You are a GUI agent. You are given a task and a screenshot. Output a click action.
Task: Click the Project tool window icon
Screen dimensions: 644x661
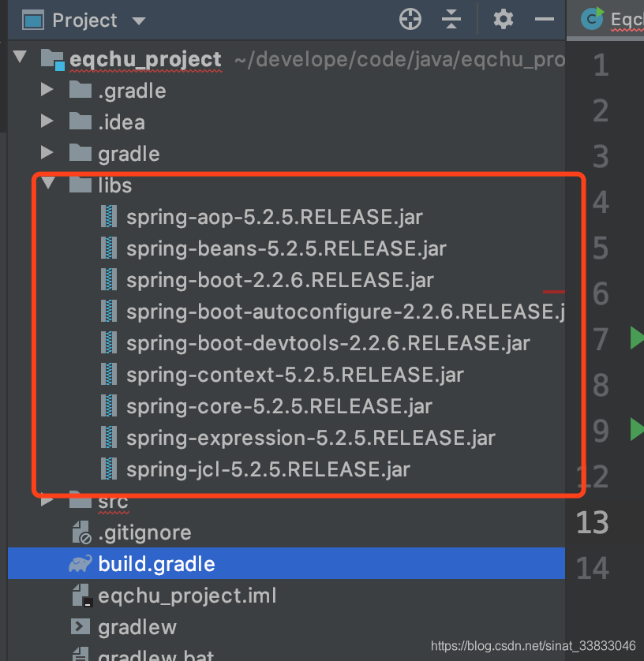point(33,21)
